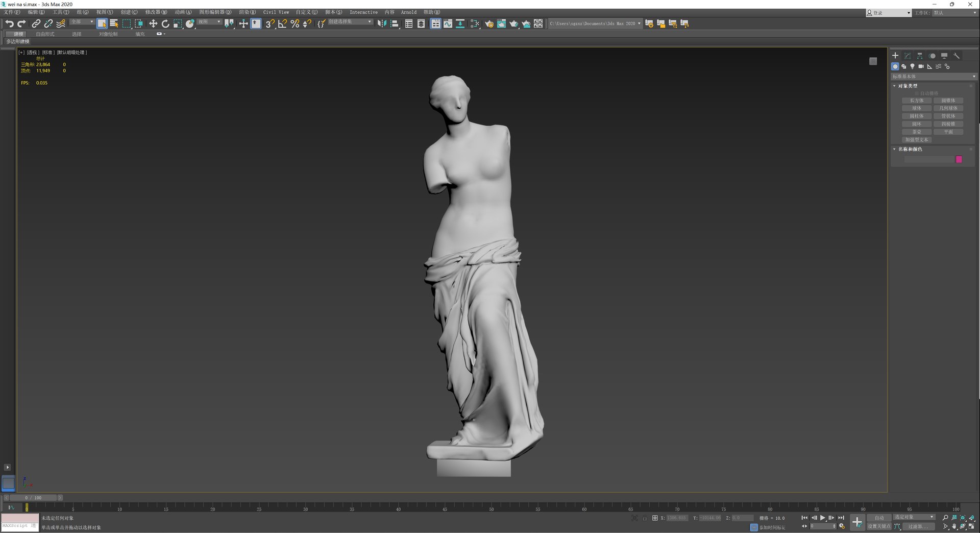Switch to the 自由形式 ribbon tab
The image size is (980, 533).
(x=45, y=34)
